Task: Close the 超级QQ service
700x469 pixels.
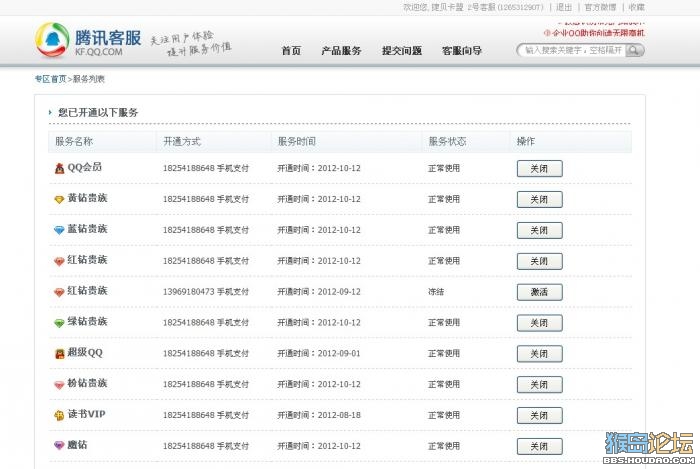Action: 539,353
